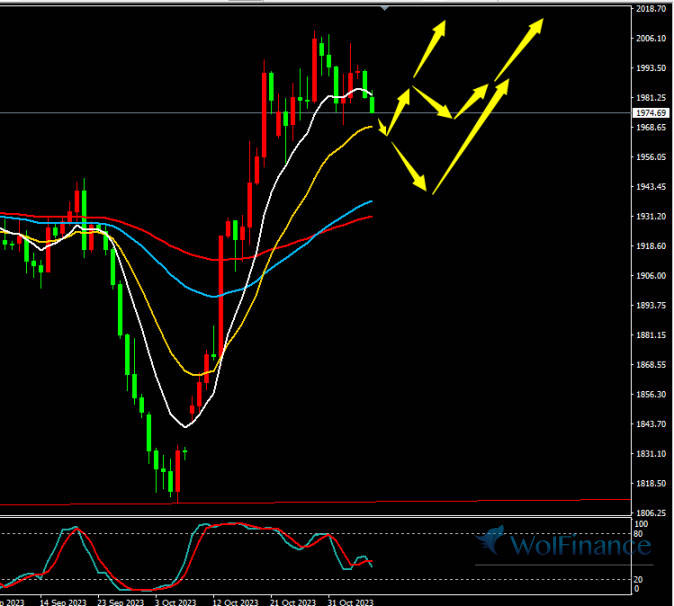Click the 1968.65 price axis value
This screenshot has width=674, height=606.
coord(651,127)
